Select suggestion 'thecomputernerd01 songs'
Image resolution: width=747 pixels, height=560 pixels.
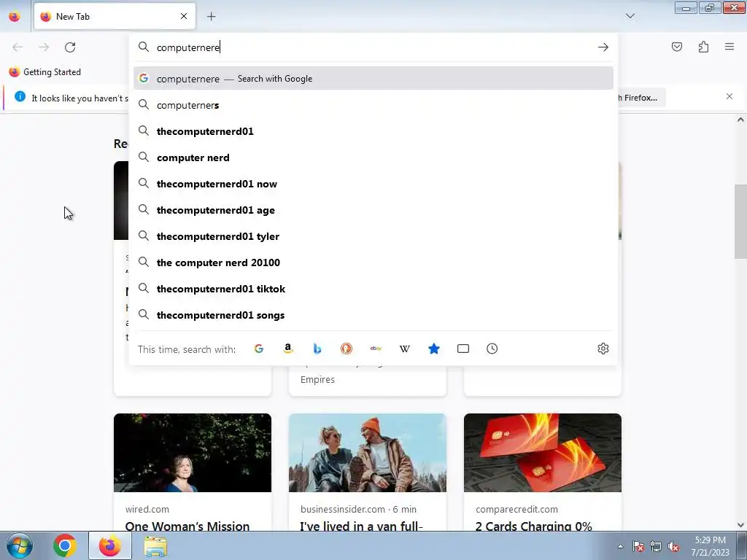point(373,314)
